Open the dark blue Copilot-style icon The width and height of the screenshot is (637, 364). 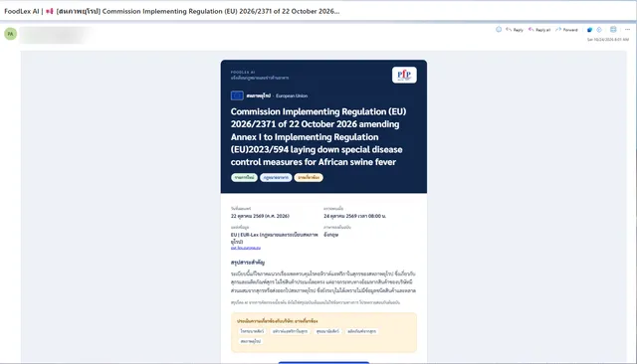point(589,30)
